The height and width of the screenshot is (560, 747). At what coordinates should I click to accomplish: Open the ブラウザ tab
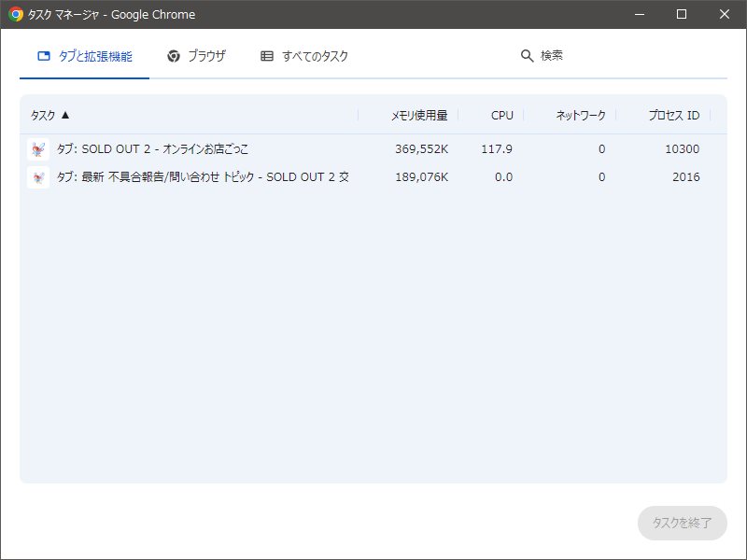(196, 56)
